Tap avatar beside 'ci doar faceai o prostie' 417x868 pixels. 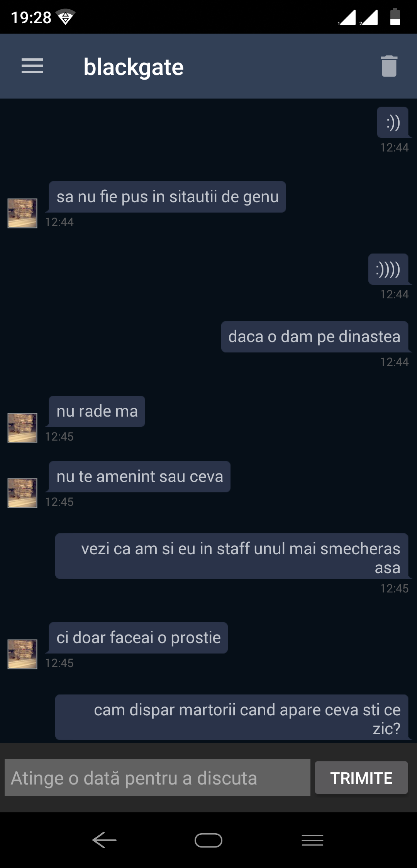coord(22,654)
